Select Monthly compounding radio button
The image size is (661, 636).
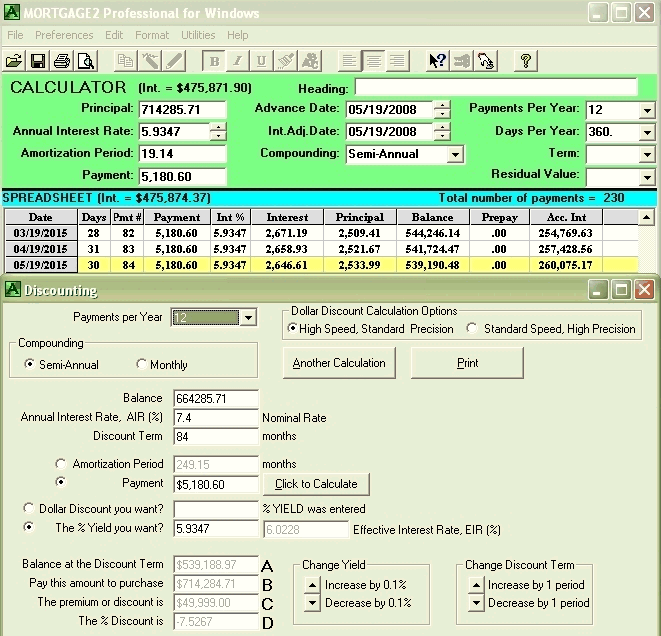point(141,365)
